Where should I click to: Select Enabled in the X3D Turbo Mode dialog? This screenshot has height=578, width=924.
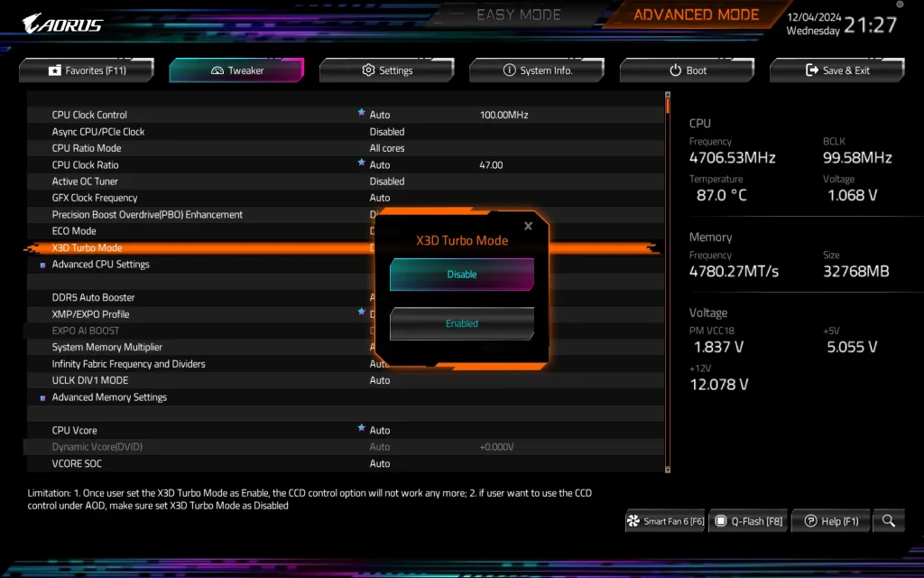click(461, 322)
